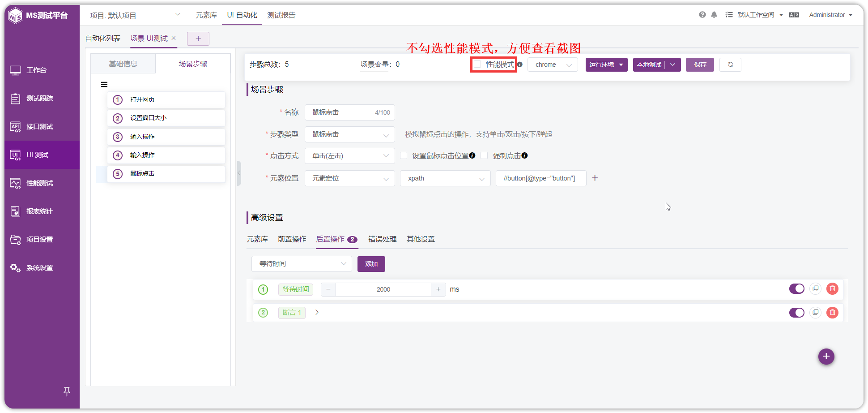Copy the 等待时间 post-operation row
The height and width of the screenshot is (413, 868).
pyautogui.click(x=816, y=289)
